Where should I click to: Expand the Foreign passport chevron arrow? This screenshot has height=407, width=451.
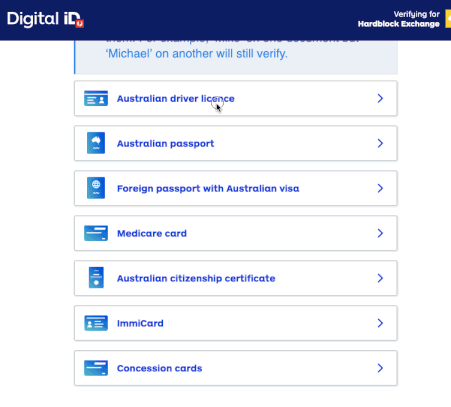coord(380,188)
